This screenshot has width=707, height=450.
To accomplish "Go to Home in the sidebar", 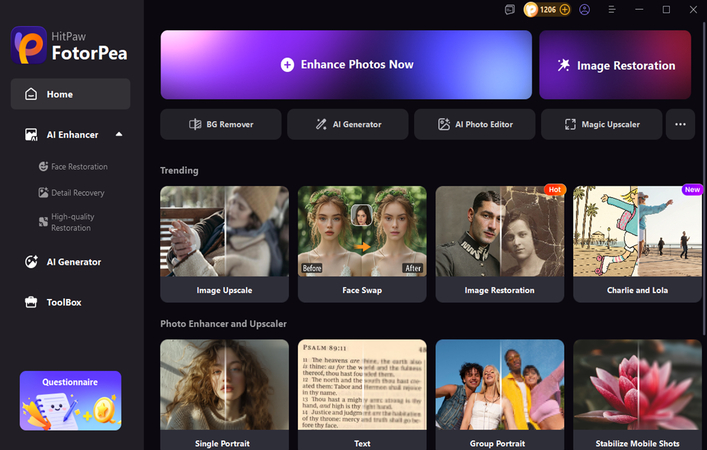I will [70, 94].
